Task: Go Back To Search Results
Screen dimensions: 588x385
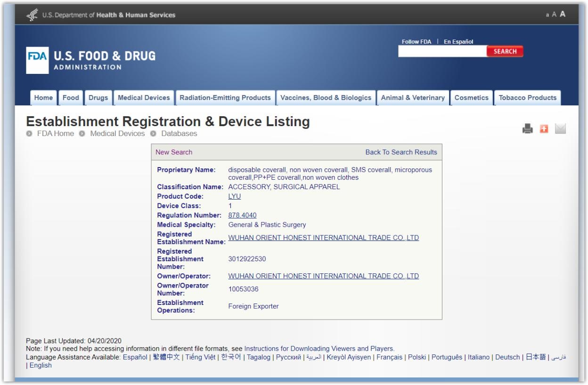Action: click(x=401, y=152)
